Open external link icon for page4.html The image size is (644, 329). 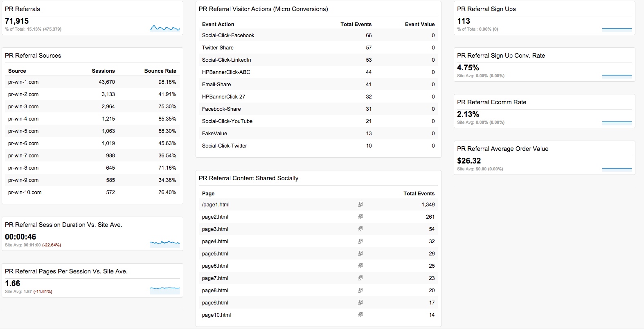[x=360, y=241]
